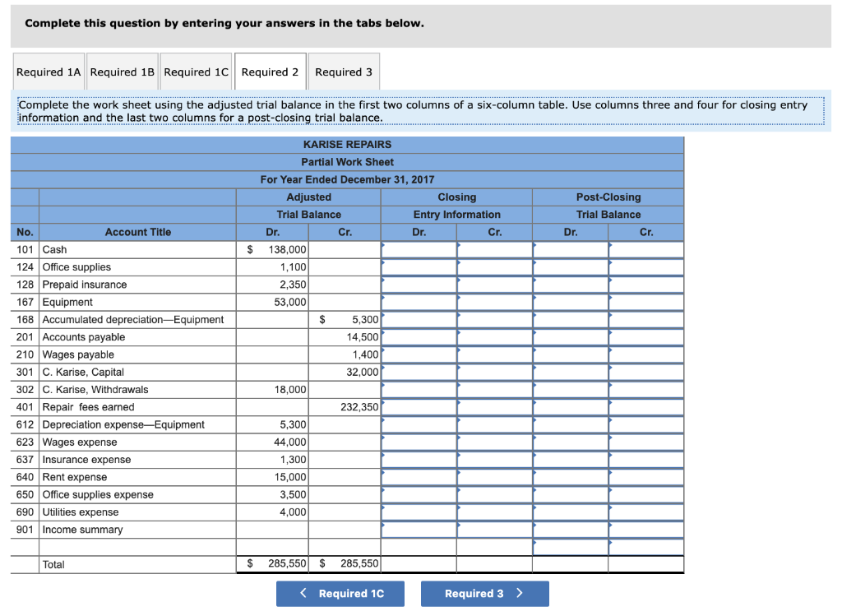Open the Required 1C tab
The image size is (842, 616).
coord(196,72)
